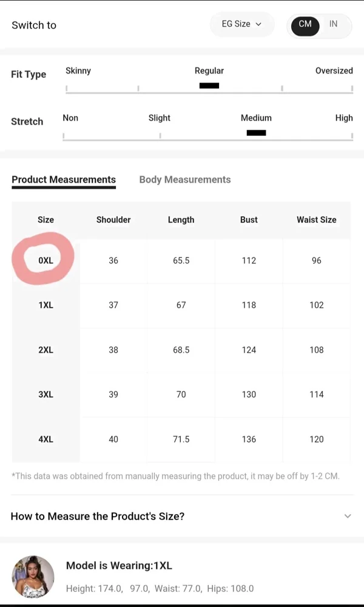
Task: Click the Regular fit type marker
Action: [209, 86]
